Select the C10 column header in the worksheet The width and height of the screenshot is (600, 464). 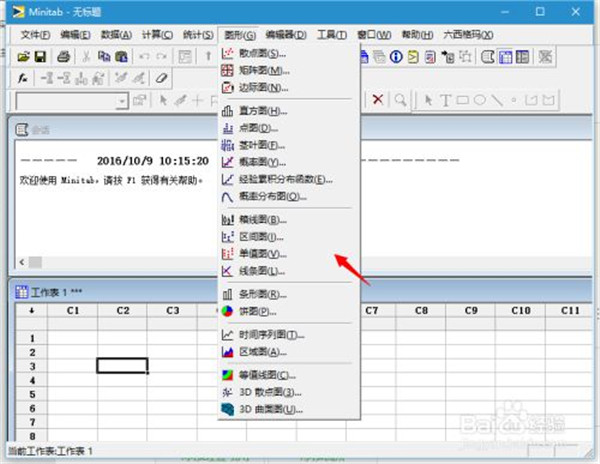click(520, 310)
